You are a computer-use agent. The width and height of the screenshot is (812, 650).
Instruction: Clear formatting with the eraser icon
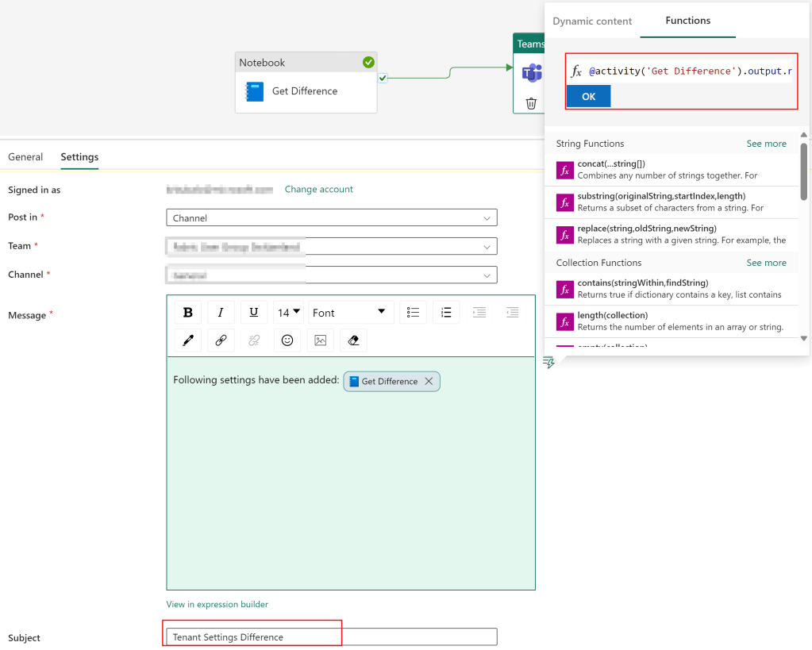coord(353,340)
